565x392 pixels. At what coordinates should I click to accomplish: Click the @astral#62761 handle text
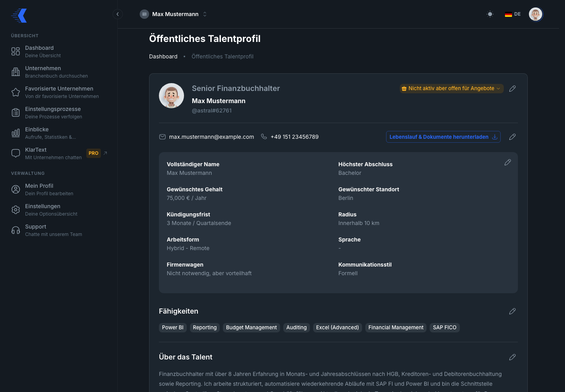coord(212,111)
